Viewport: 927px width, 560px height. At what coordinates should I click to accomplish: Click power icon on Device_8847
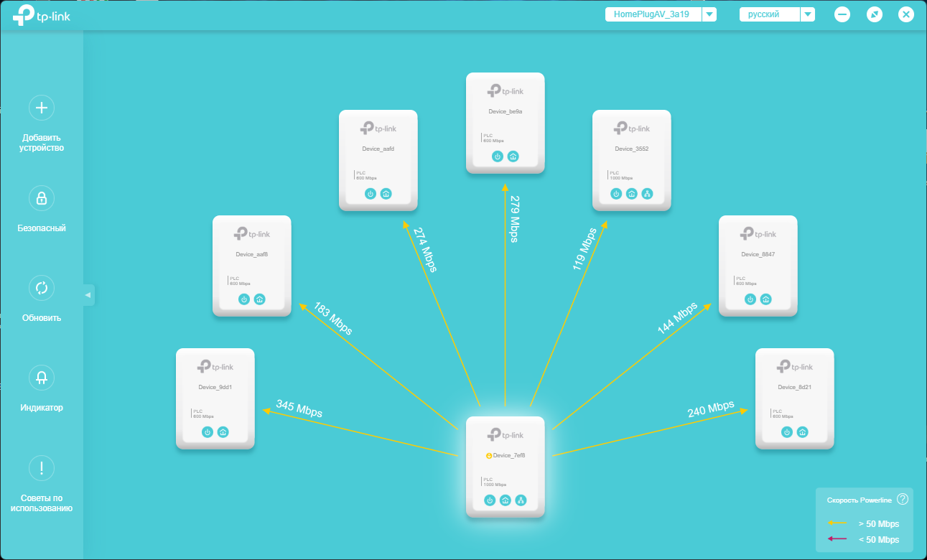pyautogui.click(x=750, y=299)
